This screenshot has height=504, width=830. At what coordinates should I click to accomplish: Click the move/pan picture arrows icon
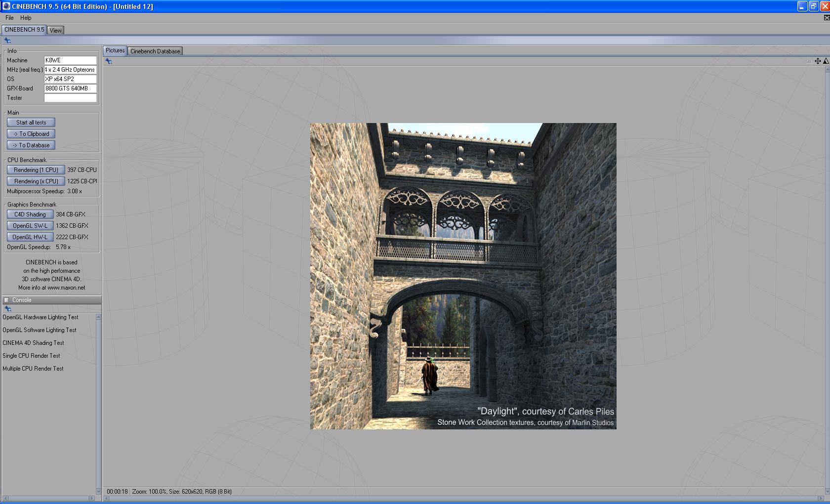pyautogui.click(x=818, y=61)
